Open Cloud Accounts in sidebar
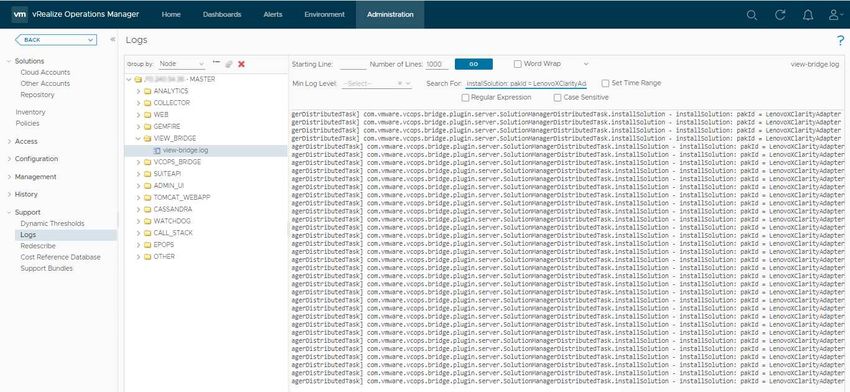Image resolution: width=850 pixels, height=392 pixels. coord(45,72)
